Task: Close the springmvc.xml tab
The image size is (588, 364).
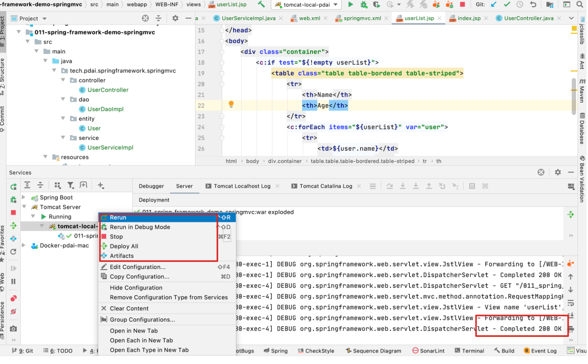Action: (387, 18)
